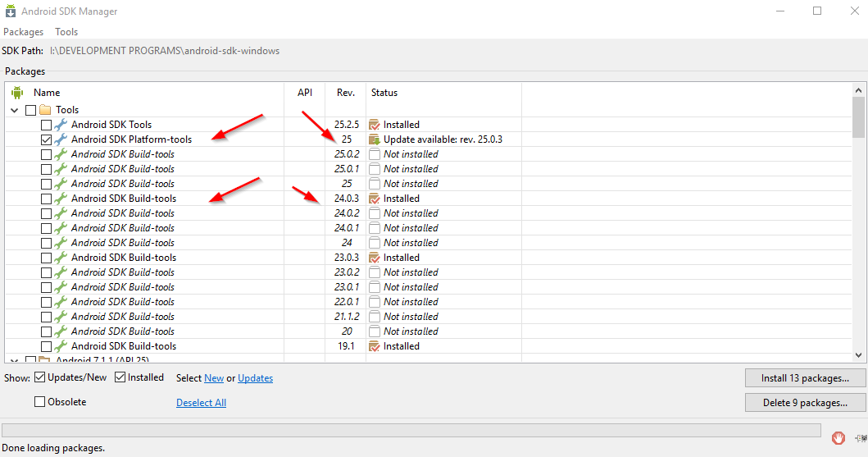
Task: Click the log icon in bottom right corner
Action: tap(861, 438)
